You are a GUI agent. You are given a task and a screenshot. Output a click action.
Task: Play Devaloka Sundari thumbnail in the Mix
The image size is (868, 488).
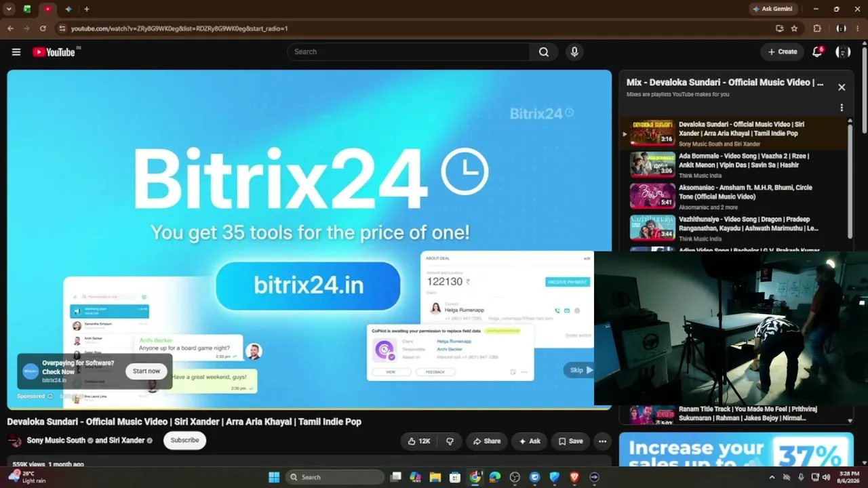pyautogui.click(x=652, y=133)
